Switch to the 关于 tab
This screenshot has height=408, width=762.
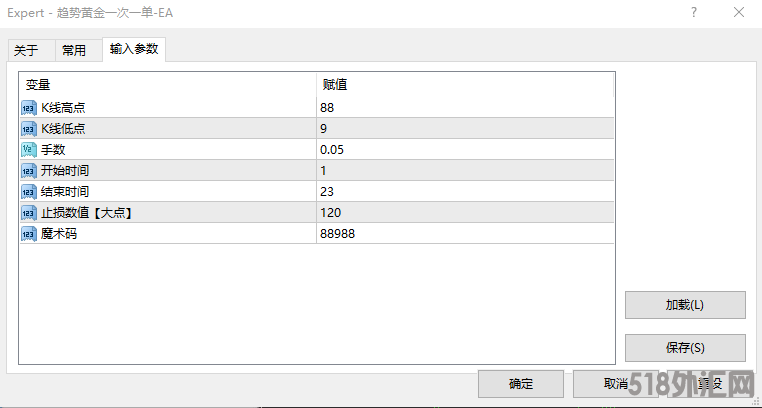[26, 51]
